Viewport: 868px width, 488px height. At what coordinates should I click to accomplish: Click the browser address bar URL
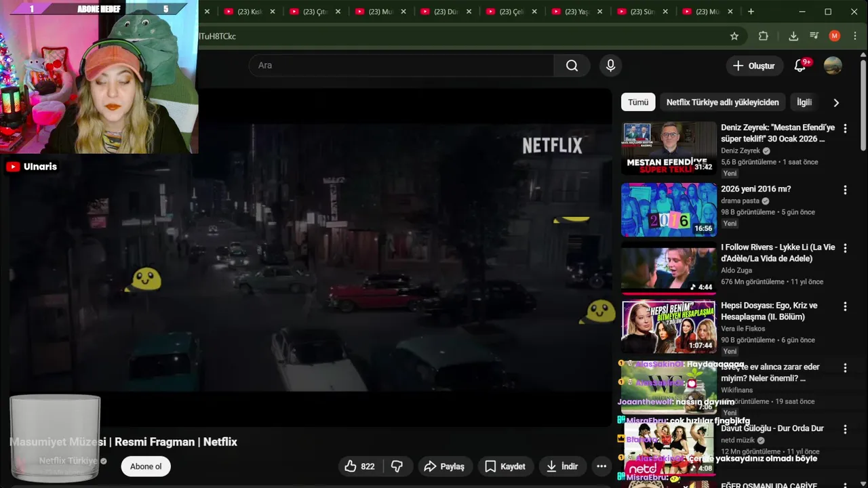click(461, 36)
